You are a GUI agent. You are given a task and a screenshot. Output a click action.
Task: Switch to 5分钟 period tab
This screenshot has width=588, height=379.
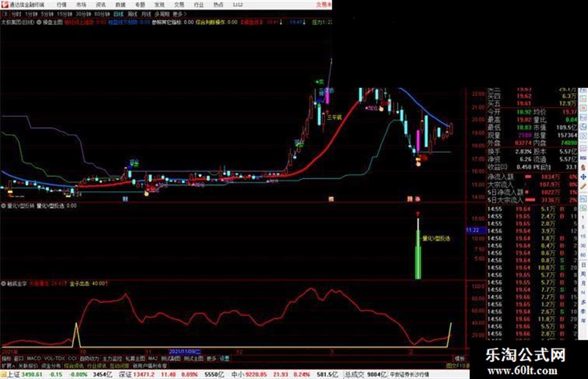[x=47, y=14]
